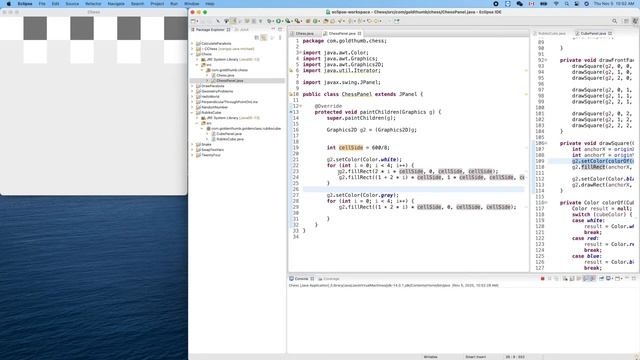This screenshot has width=640, height=360.
Task: Click the Debug bug icon in toolbar
Action: coord(269,21)
